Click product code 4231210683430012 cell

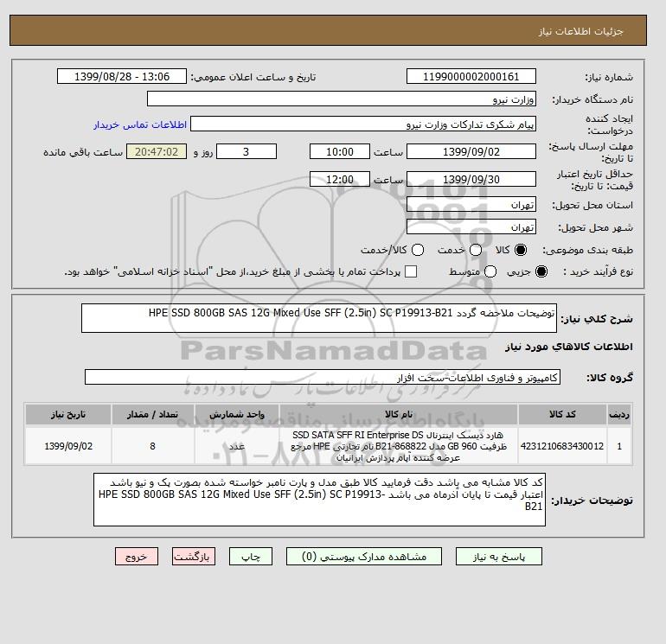coord(562,446)
